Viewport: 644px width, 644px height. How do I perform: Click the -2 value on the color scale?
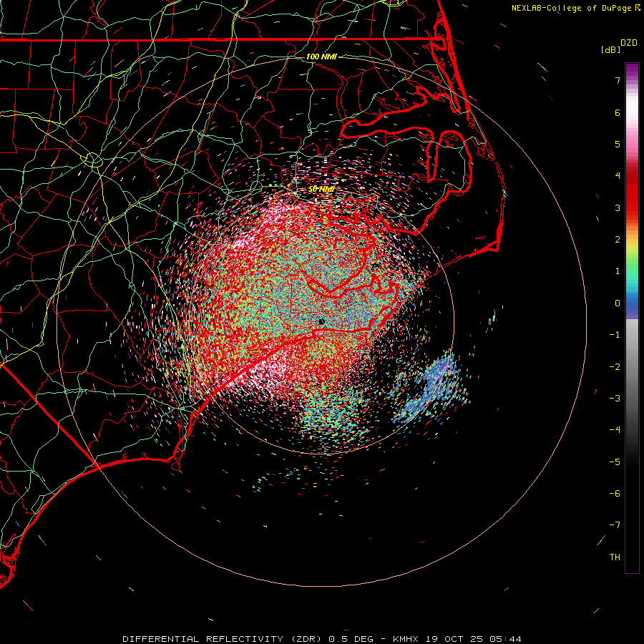tap(615, 367)
